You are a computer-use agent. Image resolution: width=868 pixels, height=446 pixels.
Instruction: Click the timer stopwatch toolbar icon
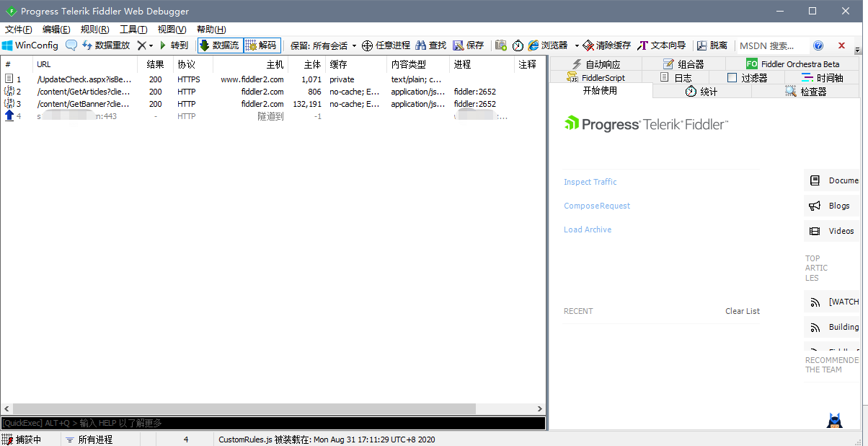click(518, 45)
